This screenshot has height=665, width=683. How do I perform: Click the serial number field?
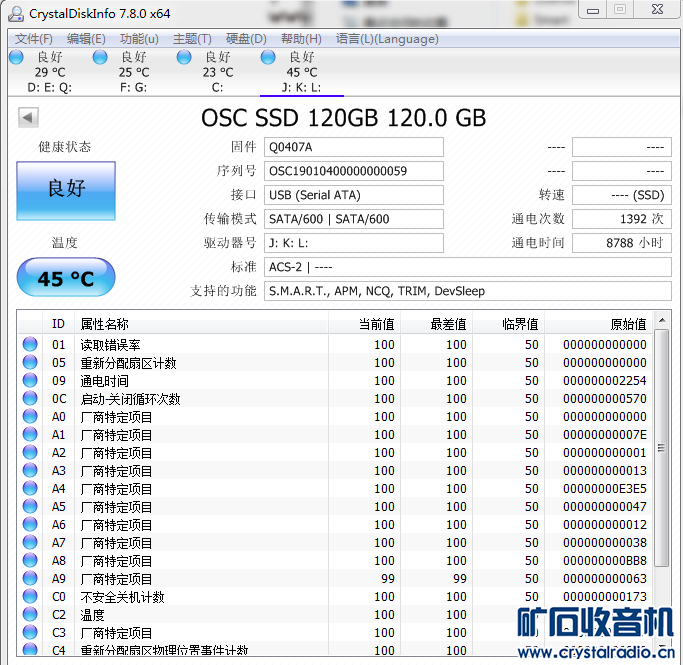(x=353, y=171)
